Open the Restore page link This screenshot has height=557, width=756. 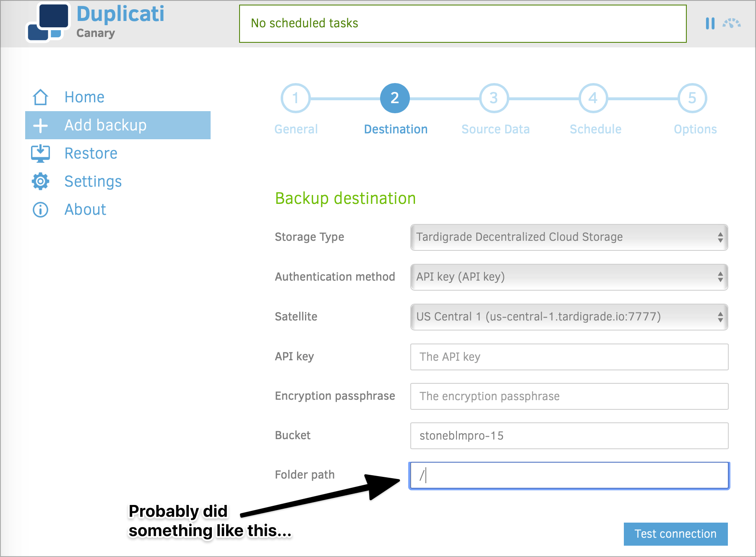[91, 154]
